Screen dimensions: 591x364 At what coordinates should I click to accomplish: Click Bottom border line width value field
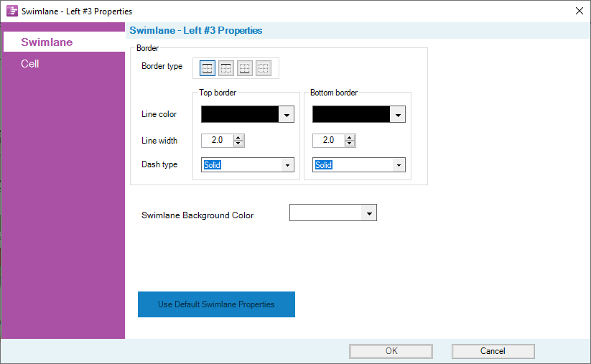[x=329, y=140]
